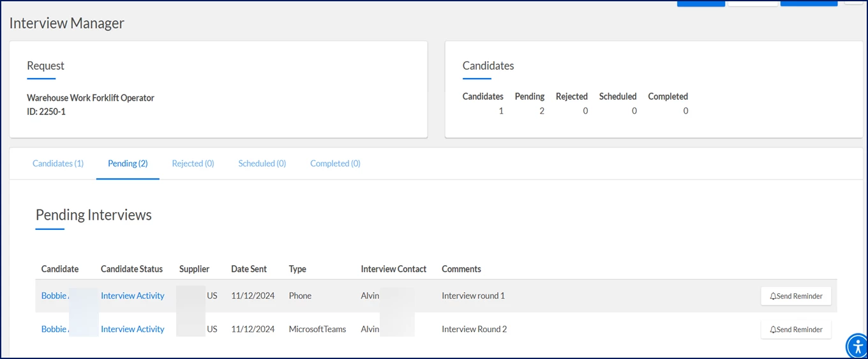
Task: Select the Pending (2) tab
Action: pos(128,164)
